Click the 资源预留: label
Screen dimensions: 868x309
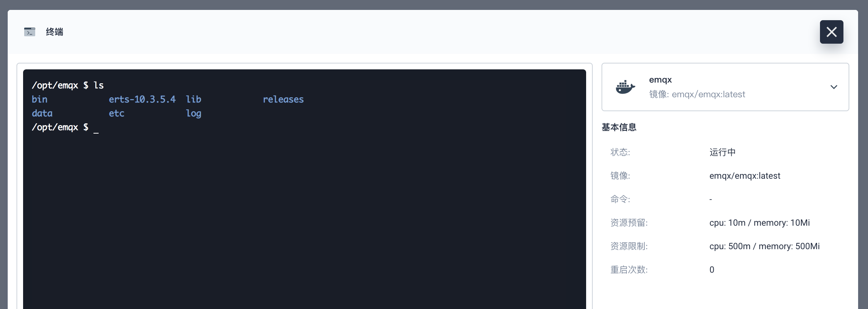pos(629,223)
